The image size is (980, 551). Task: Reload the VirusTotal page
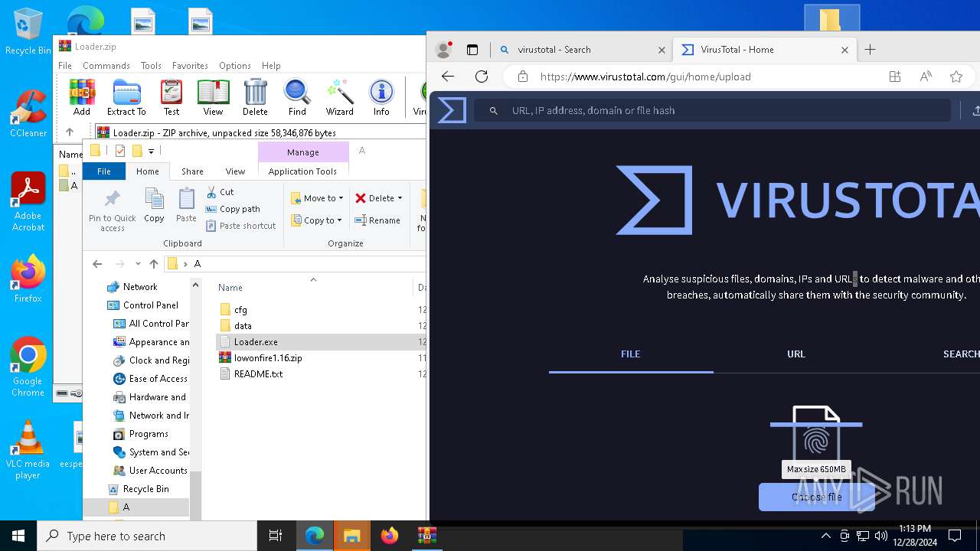coord(482,77)
